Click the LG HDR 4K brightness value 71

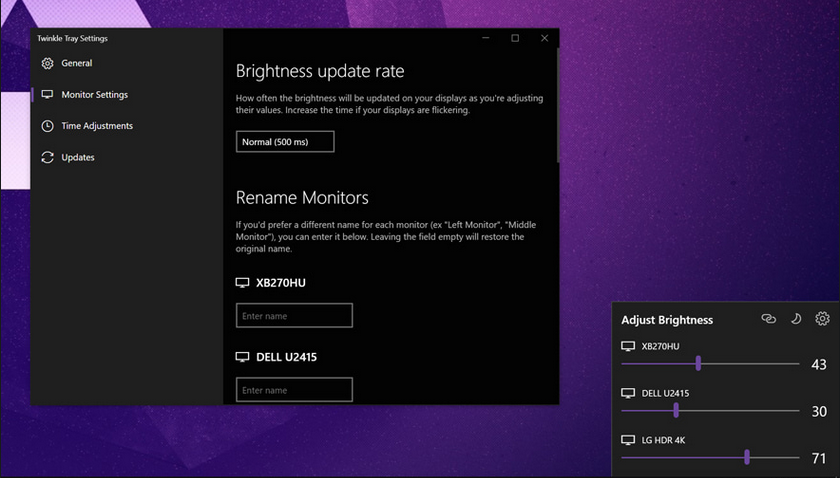(819, 458)
